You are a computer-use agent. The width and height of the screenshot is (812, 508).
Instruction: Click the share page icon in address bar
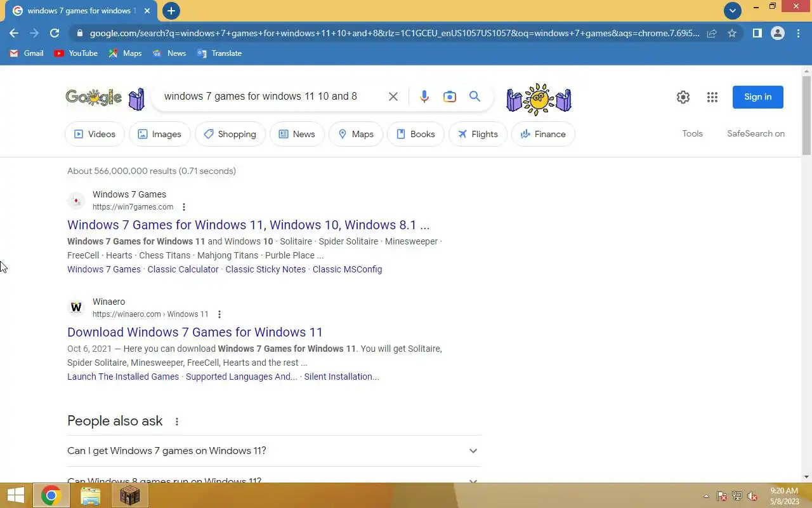point(712,33)
